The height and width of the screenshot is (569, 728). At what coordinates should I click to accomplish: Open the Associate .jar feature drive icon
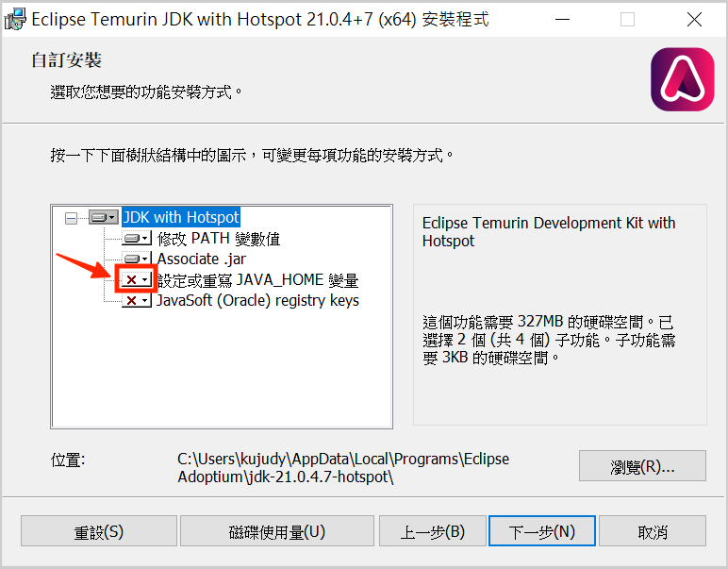137,259
